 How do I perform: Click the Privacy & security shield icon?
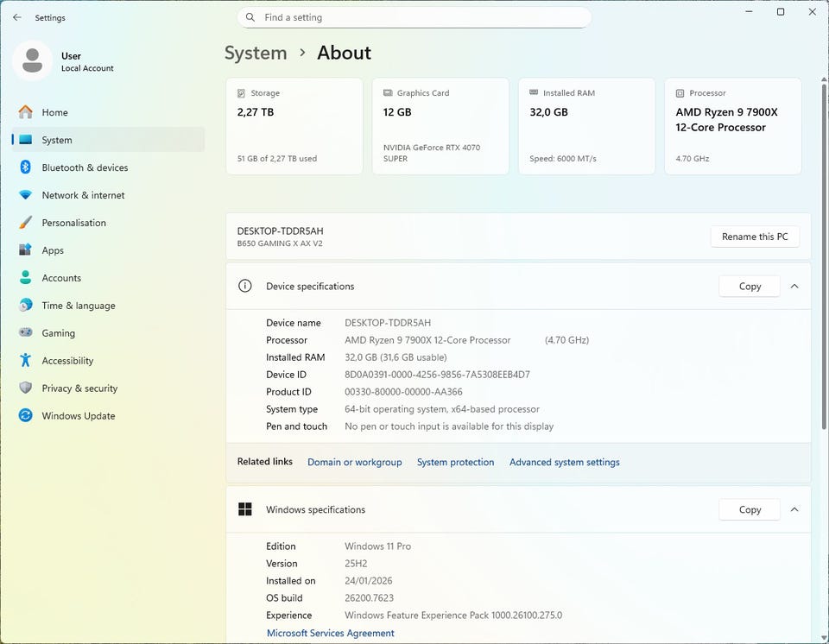tap(26, 388)
